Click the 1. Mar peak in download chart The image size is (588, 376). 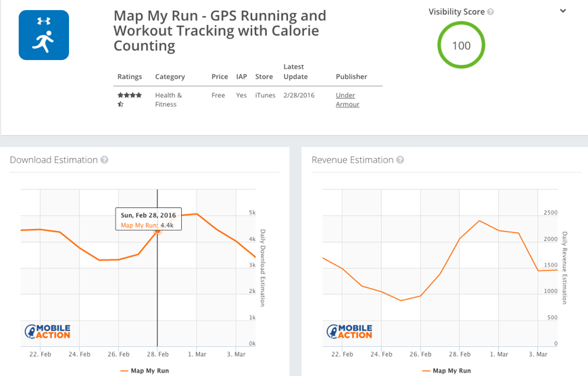pos(197,214)
